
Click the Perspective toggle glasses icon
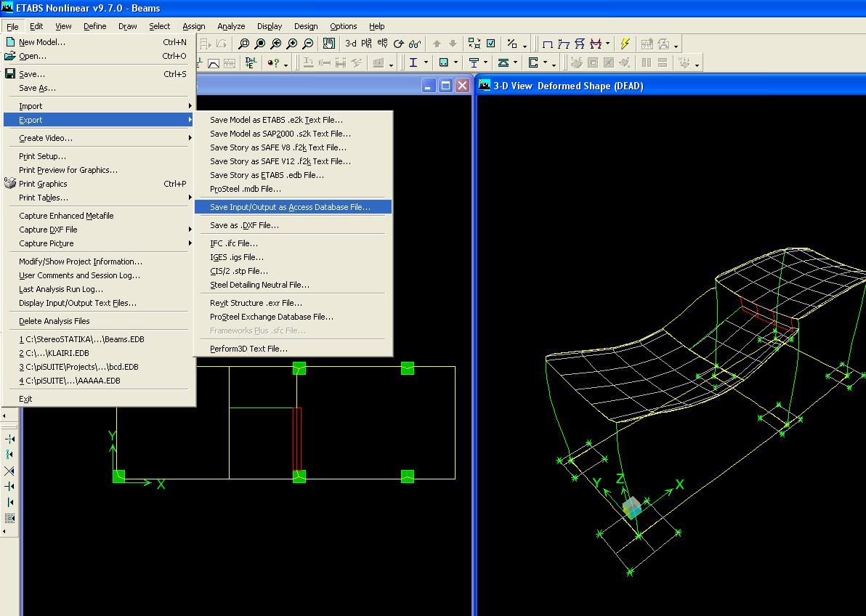(x=415, y=44)
